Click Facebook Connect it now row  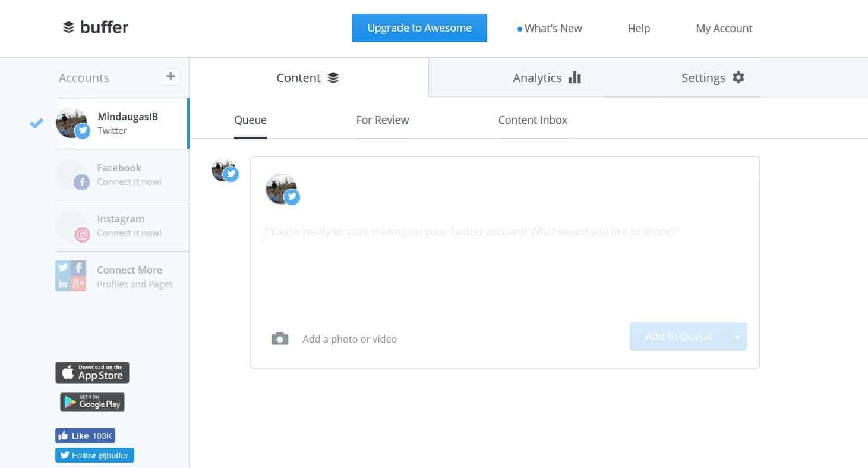[x=122, y=175]
